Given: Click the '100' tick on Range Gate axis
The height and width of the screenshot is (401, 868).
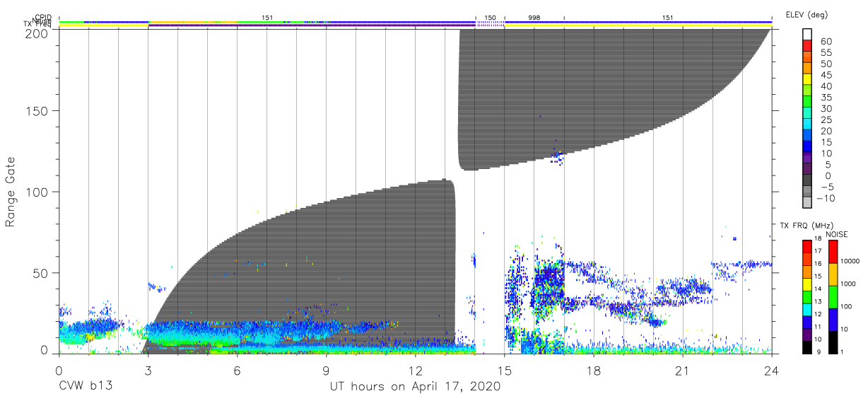Looking at the screenshot, I should coord(36,192).
